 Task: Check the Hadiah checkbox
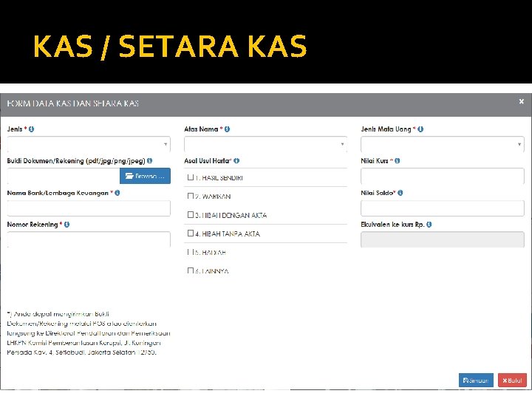191,252
